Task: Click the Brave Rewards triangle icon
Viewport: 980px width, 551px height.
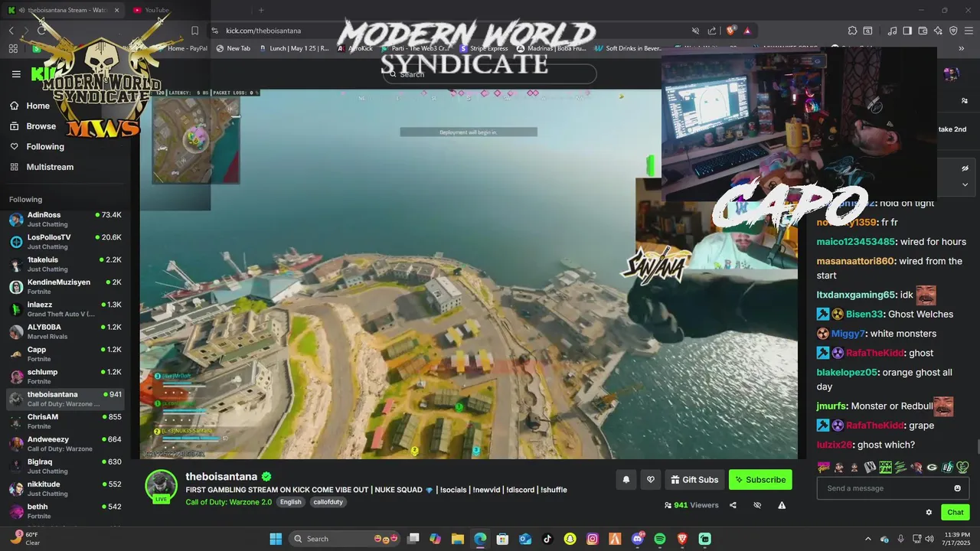Action: (x=746, y=31)
